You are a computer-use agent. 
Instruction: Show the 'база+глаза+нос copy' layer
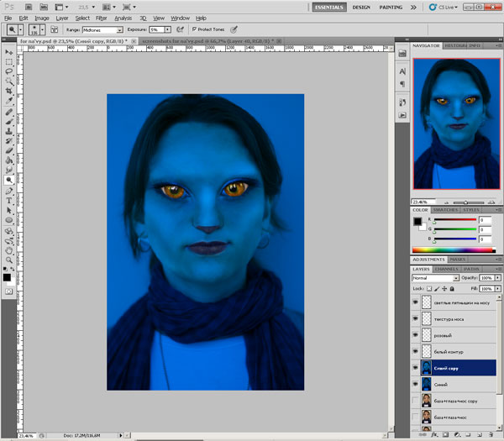coord(416,399)
